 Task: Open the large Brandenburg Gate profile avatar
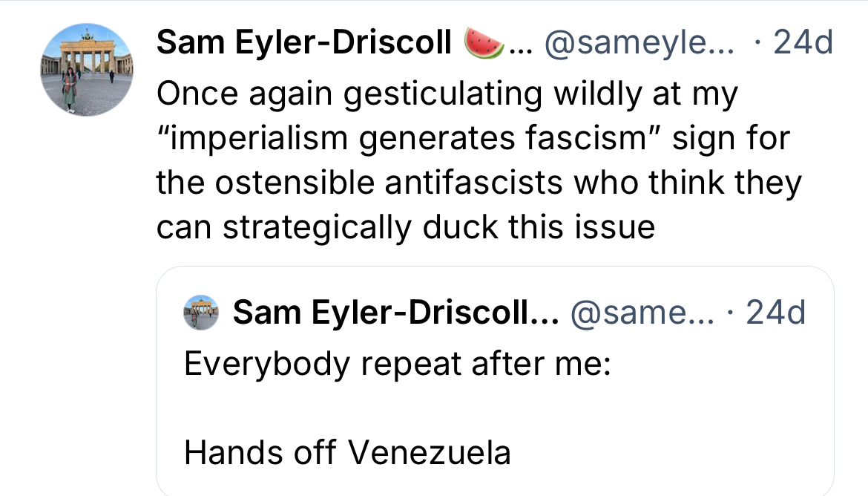(x=87, y=69)
